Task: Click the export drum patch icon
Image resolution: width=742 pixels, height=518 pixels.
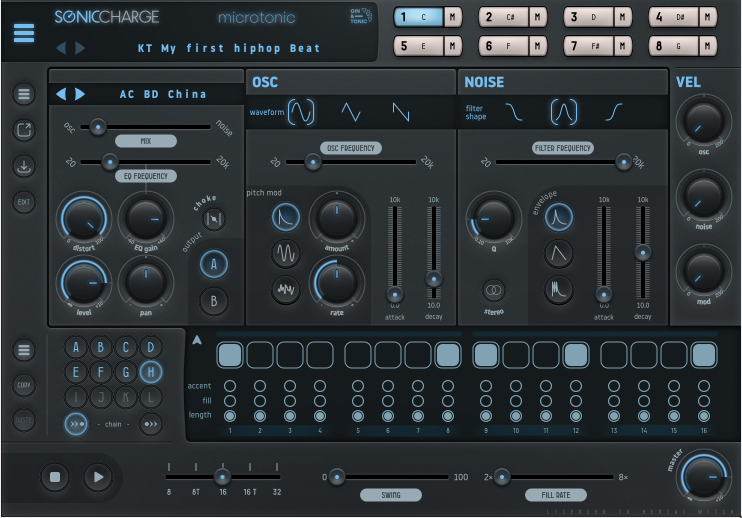Action: pyautogui.click(x=24, y=130)
